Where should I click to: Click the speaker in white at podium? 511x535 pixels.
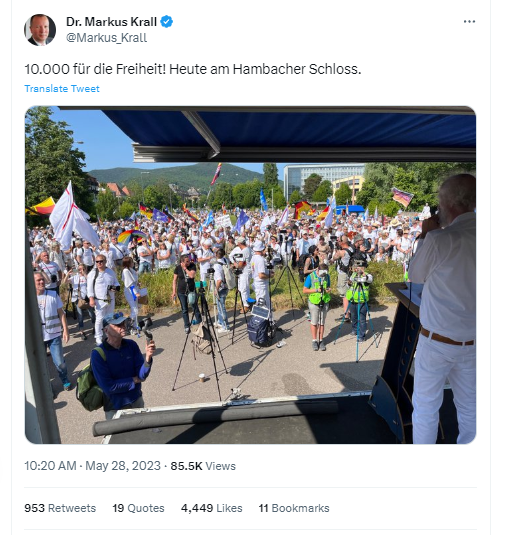[x=442, y=309]
